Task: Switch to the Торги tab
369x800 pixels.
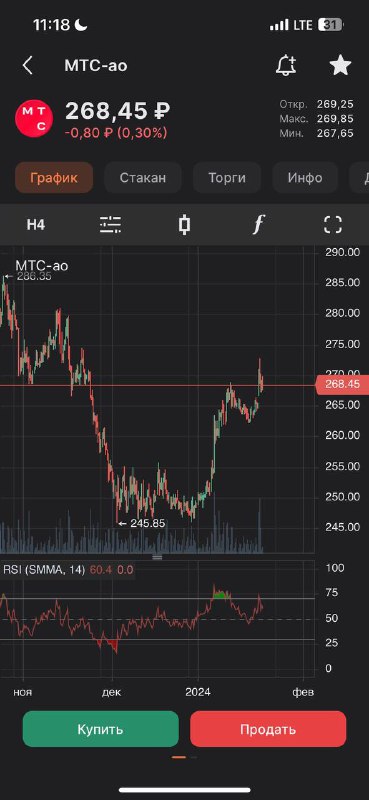Action: click(x=227, y=178)
